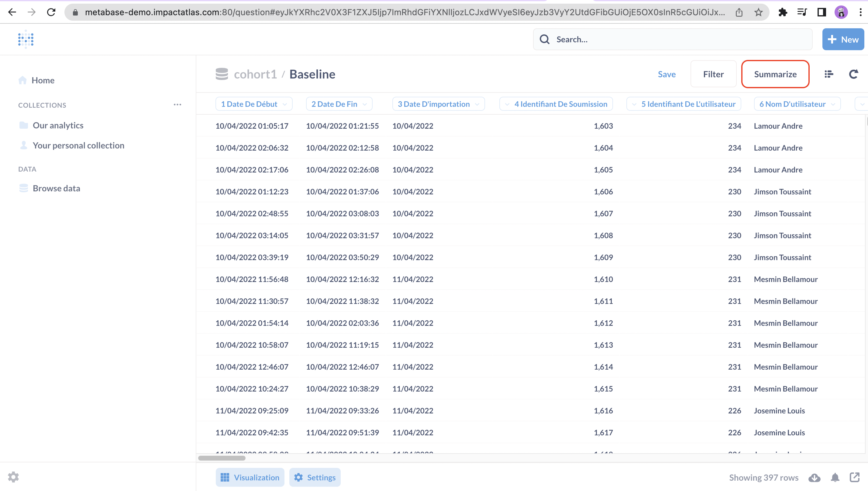Open the Browse data section
This screenshot has height=491, width=868.
tap(56, 188)
